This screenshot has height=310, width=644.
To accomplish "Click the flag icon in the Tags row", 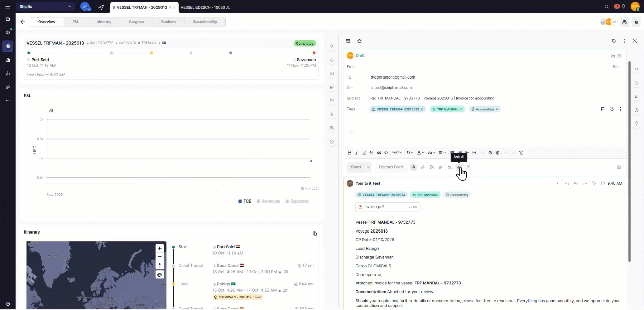I will [x=602, y=109].
